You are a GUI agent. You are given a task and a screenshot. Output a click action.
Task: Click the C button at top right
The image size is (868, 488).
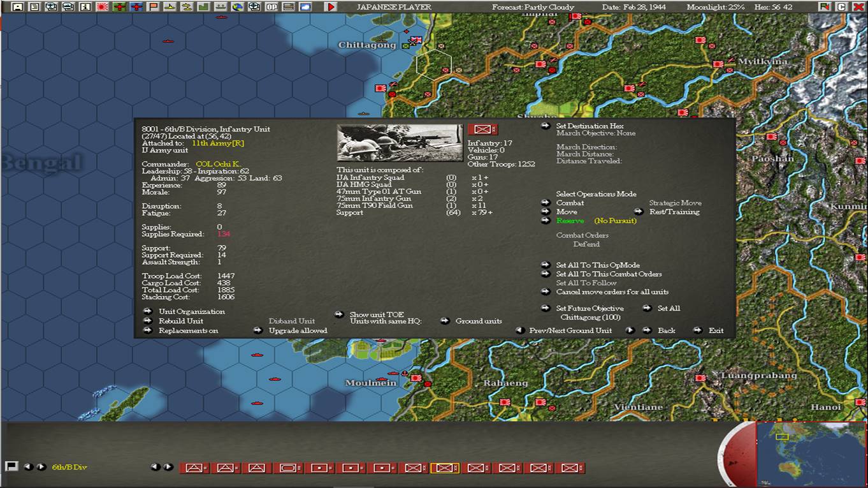click(842, 6)
